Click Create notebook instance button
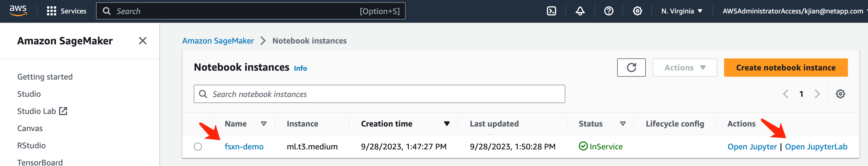This screenshot has width=868, height=166. coord(785,67)
